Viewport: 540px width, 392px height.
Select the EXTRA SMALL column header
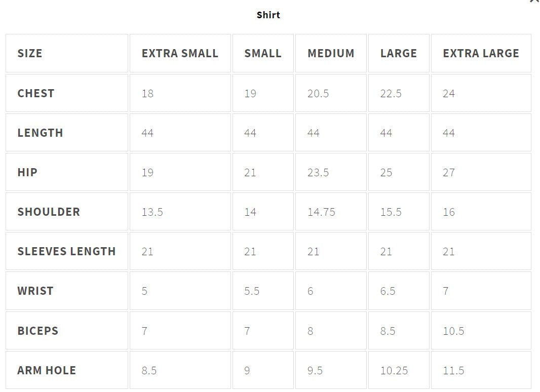click(x=180, y=53)
